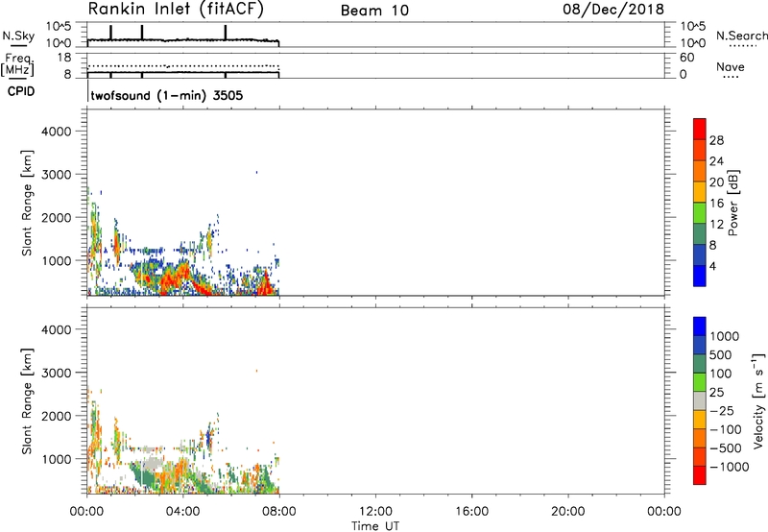The width and height of the screenshot is (768, 532).
Task: Click the "Time UT" axis label
Action: pyautogui.click(x=375, y=526)
